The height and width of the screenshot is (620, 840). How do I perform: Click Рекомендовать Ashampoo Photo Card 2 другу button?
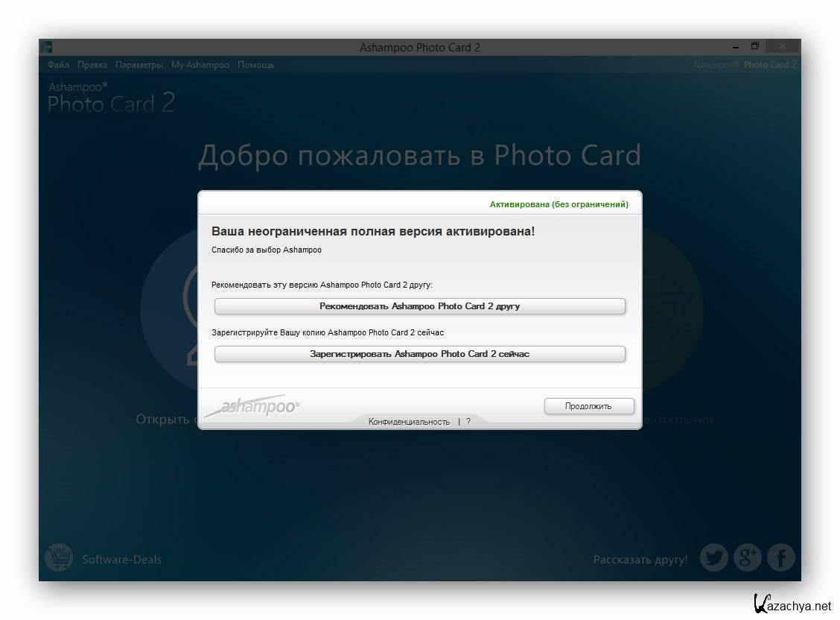[419, 306]
